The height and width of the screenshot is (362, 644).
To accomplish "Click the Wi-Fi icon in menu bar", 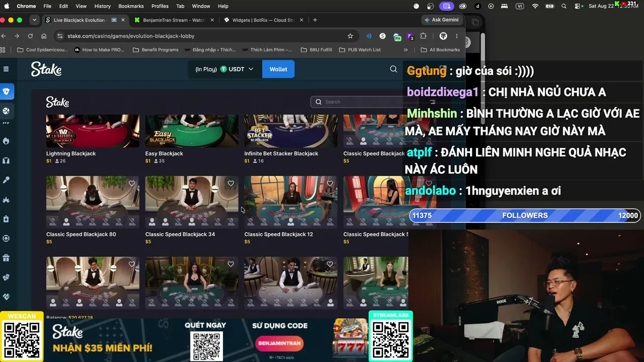I will pos(535,6).
